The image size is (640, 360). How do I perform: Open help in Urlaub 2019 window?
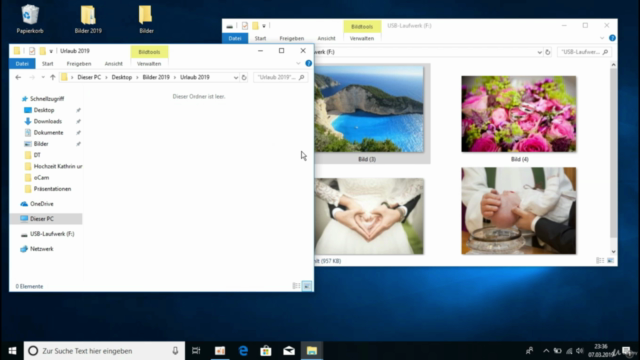click(309, 63)
